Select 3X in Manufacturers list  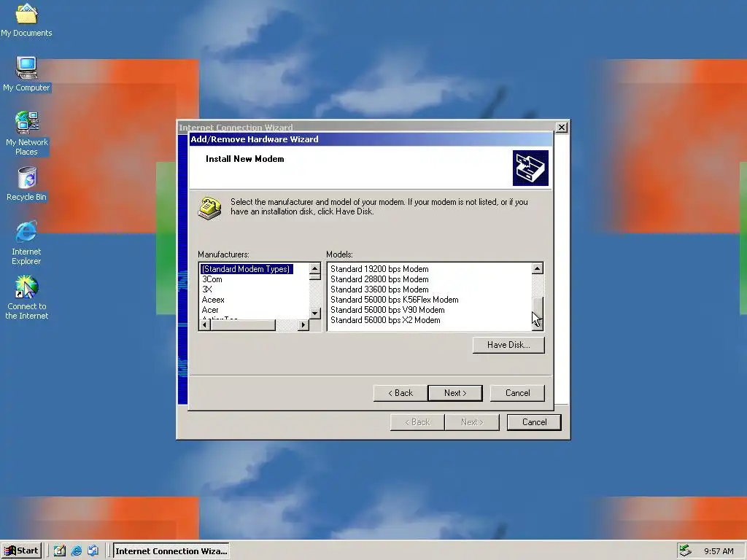point(206,289)
